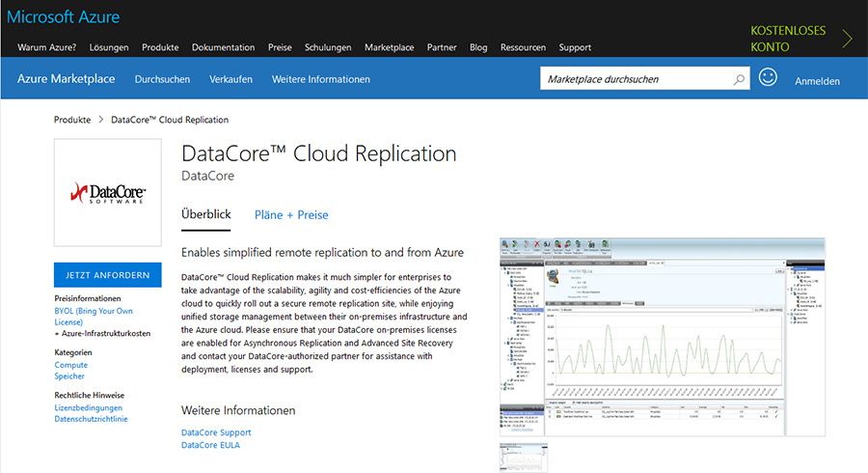Open Weitere Informationen in Marketplace bar
Screen dimensions: 868x473
(320, 79)
